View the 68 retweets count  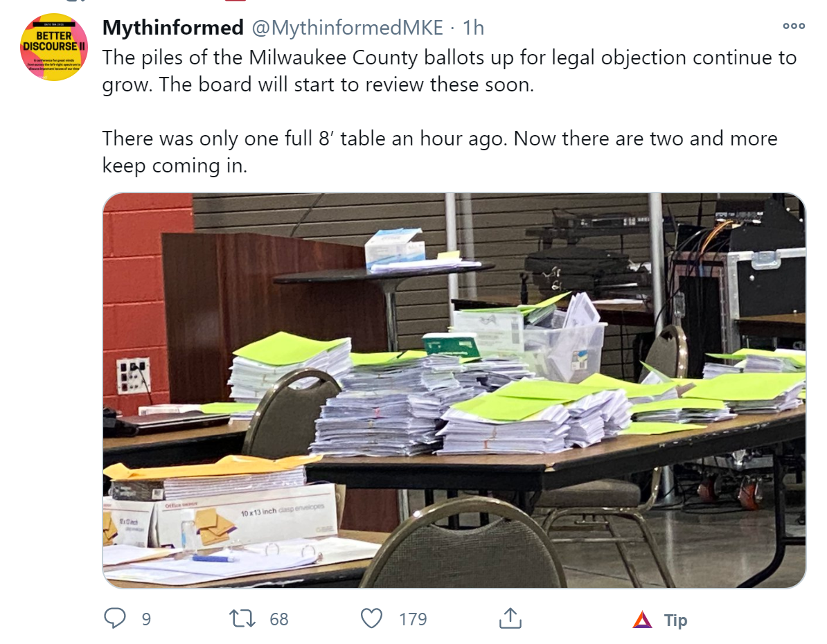[279, 619]
